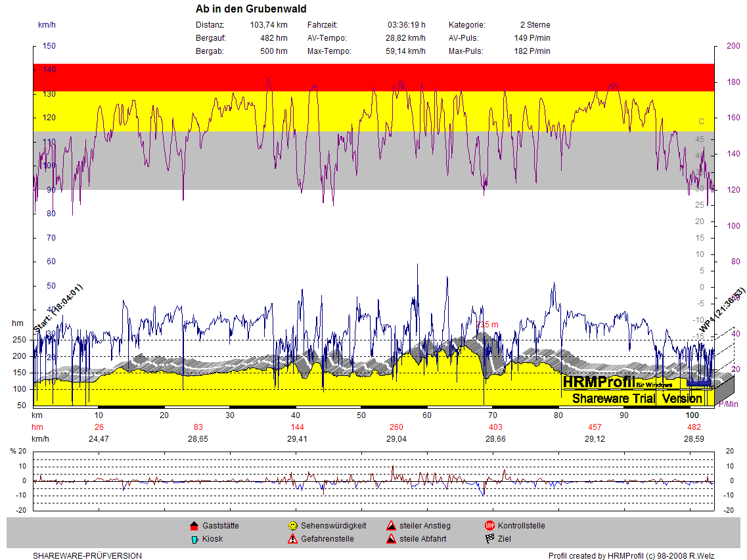Click the Fahrzeit value 03:36:19 h
The width and height of the screenshot is (747, 560).
coord(406,25)
